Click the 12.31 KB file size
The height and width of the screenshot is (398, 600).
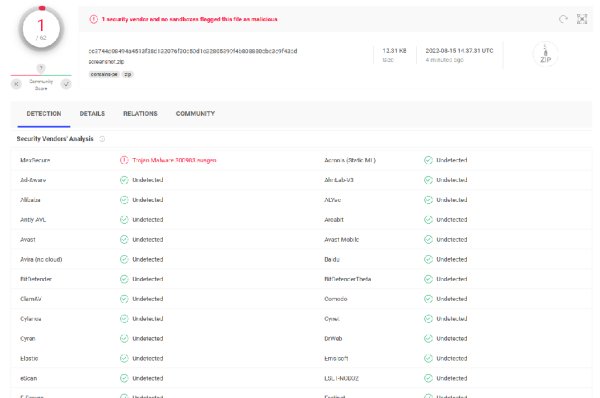click(394, 51)
